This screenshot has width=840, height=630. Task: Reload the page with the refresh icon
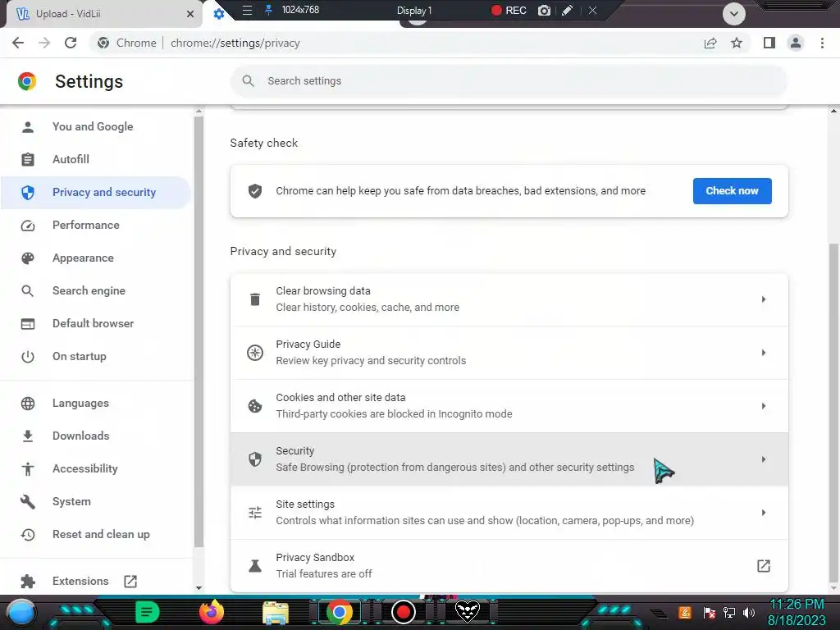point(71,43)
